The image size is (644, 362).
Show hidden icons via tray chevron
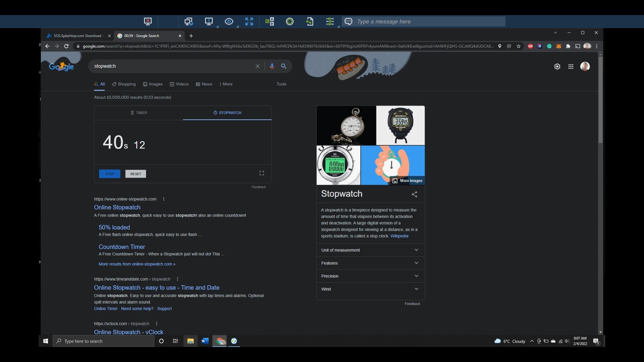[532, 341]
